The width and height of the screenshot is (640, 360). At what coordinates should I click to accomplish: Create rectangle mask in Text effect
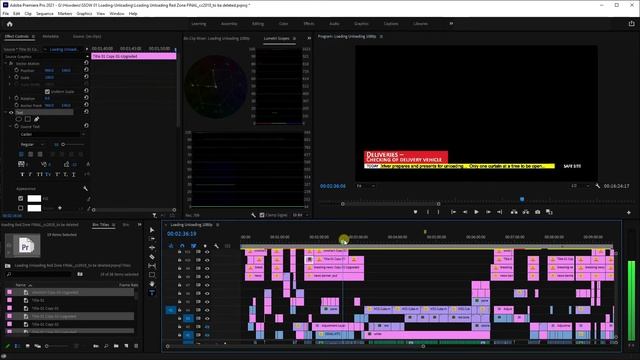click(x=27, y=119)
